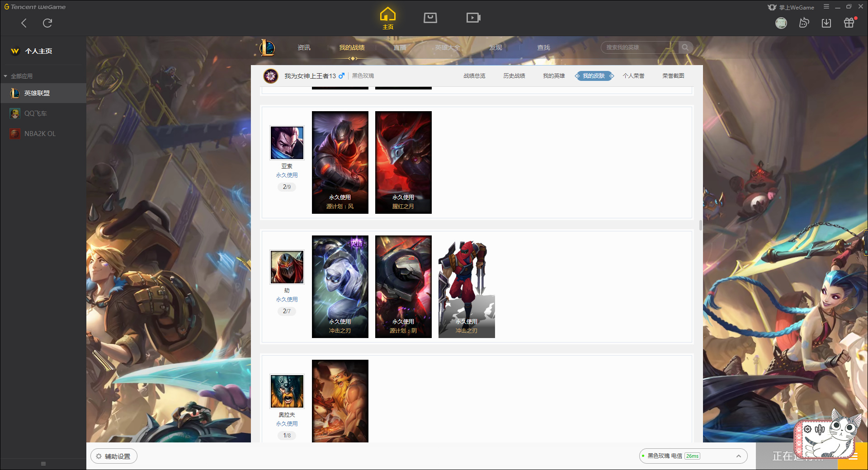Image resolution: width=868 pixels, height=470 pixels.
Task: Select 英雄联盟 in the sidebar
Action: click(x=43, y=93)
